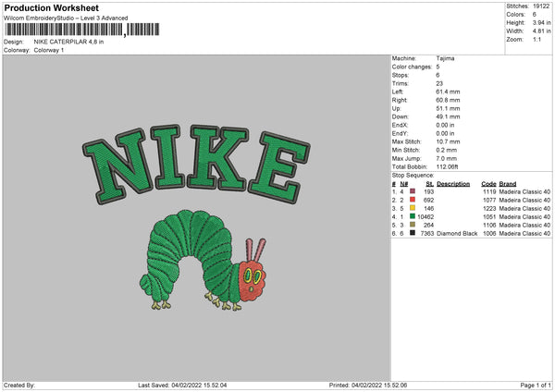Click the Down value '49.1 mm'
The image size is (555, 392).
tap(448, 116)
